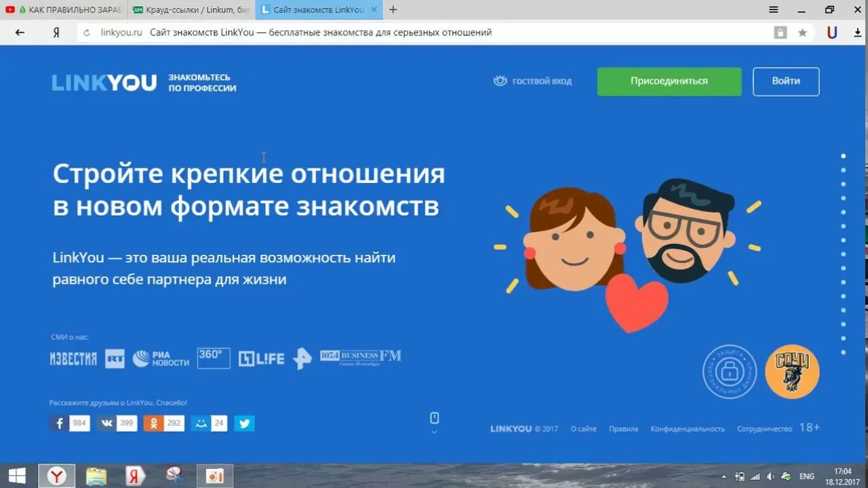Share on VK
This screenshot has width=868, height=488.
click(x=117, y=424)
